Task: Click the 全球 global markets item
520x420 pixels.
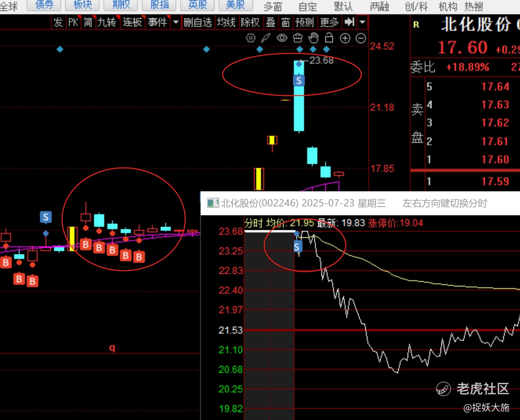Action: pyautogui.click(x=9, y=6)
